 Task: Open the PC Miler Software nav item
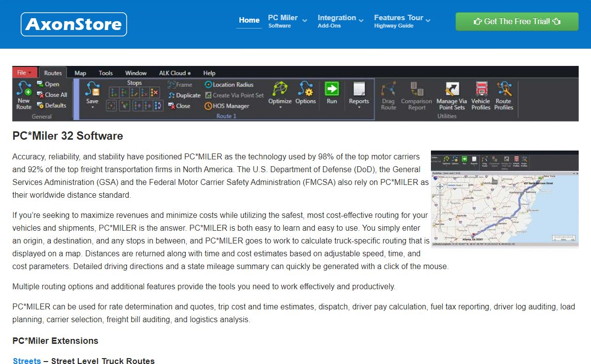(283, 21)
